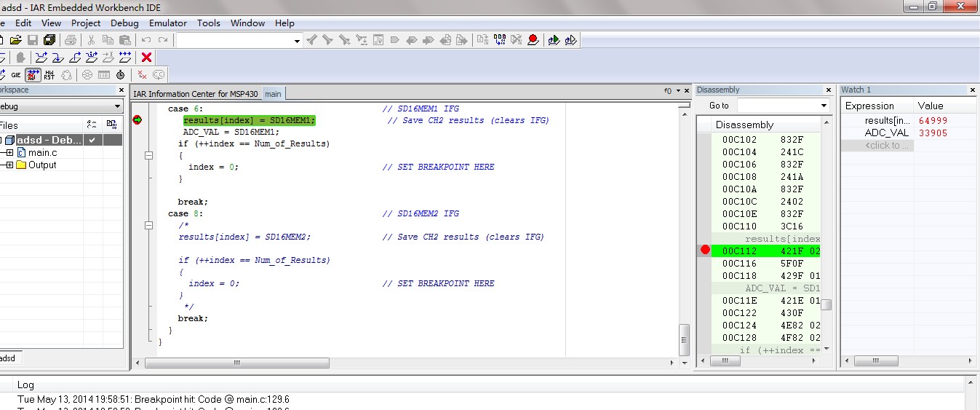Copy the selected text
Image resolution: width=980 pixels, height=410 pixels.
coord(108,40)
